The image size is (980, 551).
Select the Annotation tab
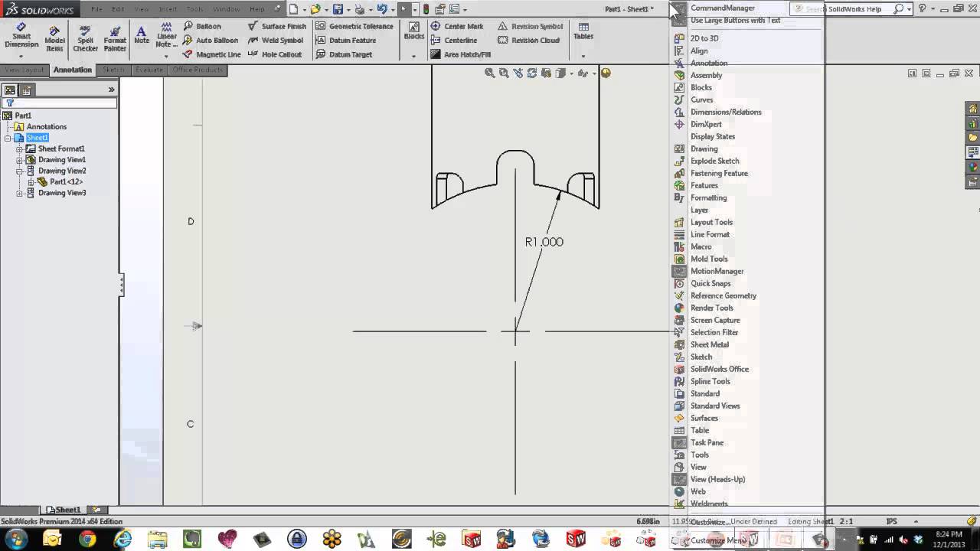coord(73,70)
